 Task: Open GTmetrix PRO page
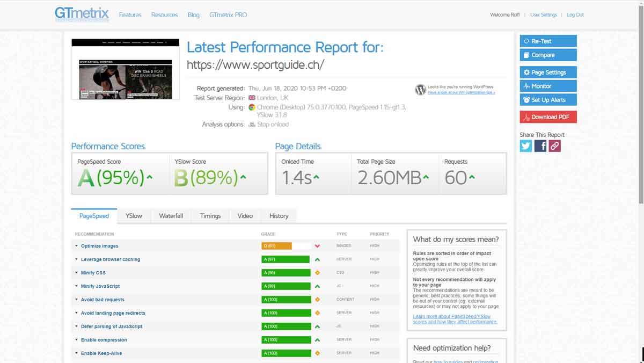click(228, 15)
